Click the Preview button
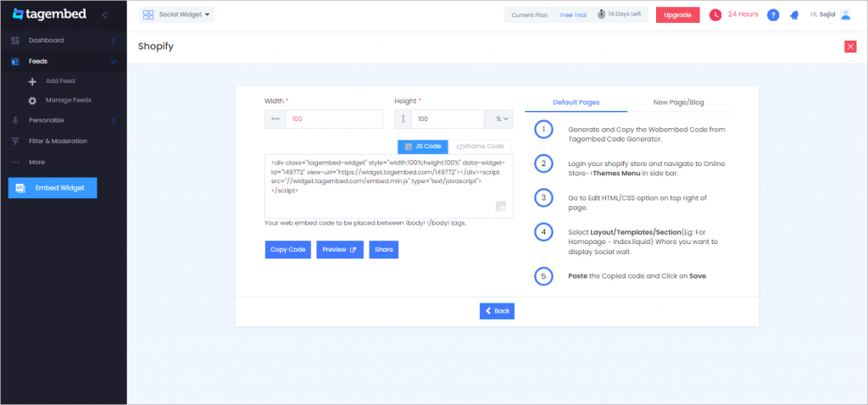Screen dimensions: 868x405 pyautogui.click(x=340, y=250)
